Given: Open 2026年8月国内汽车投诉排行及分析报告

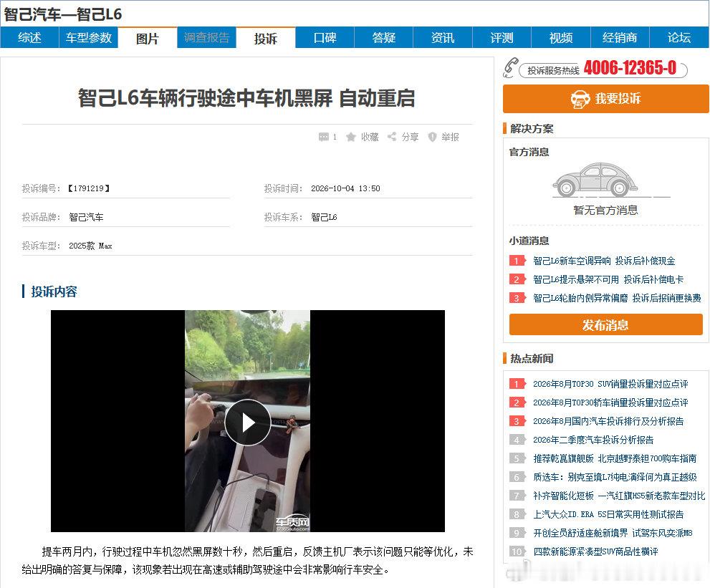Looking at the screenshot, I should click(x=608, y=421).
